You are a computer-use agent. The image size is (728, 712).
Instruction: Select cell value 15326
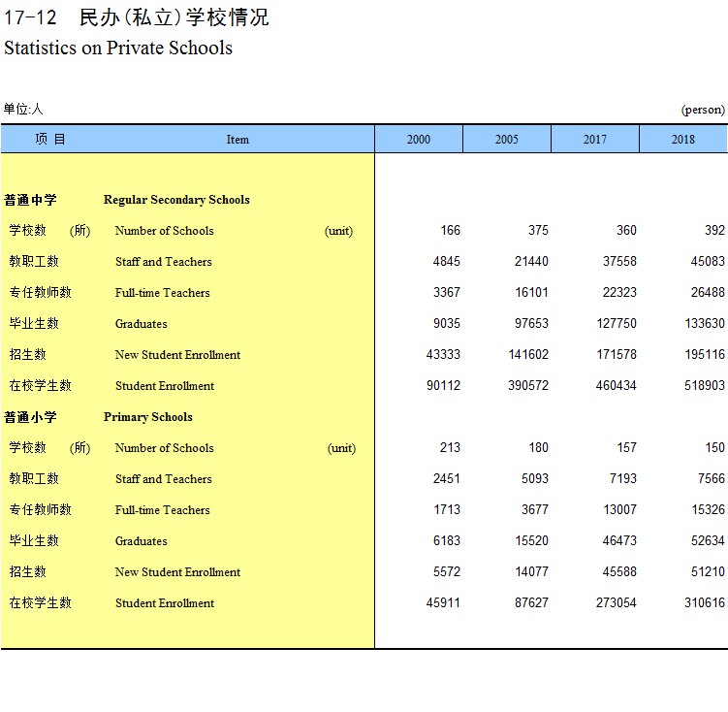pos(708,509)
